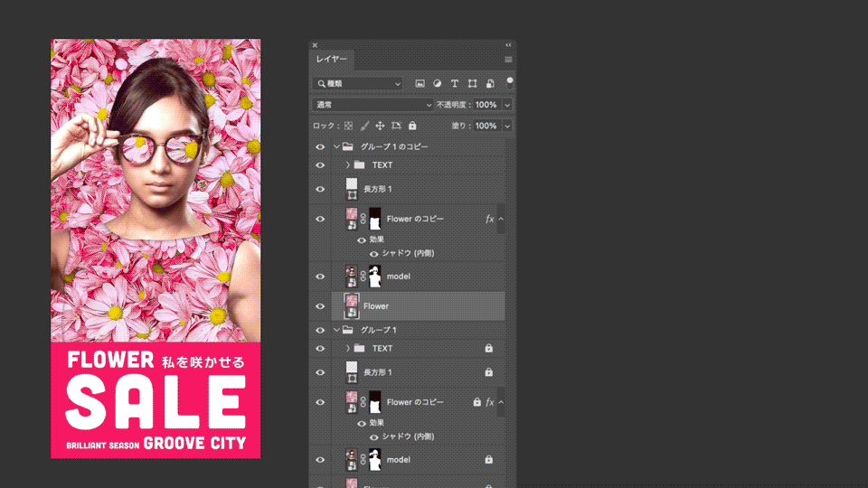This screenshot has height=488, width=868.
Task: Click the 不透明度 100% value field
Action: pyautogui.click(x=486, y=105)
